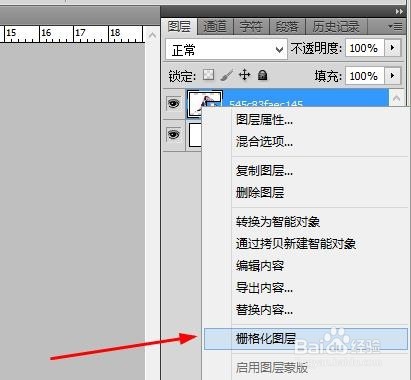
Task: Toggle lock all padlock icon
Action: point(263,75)
